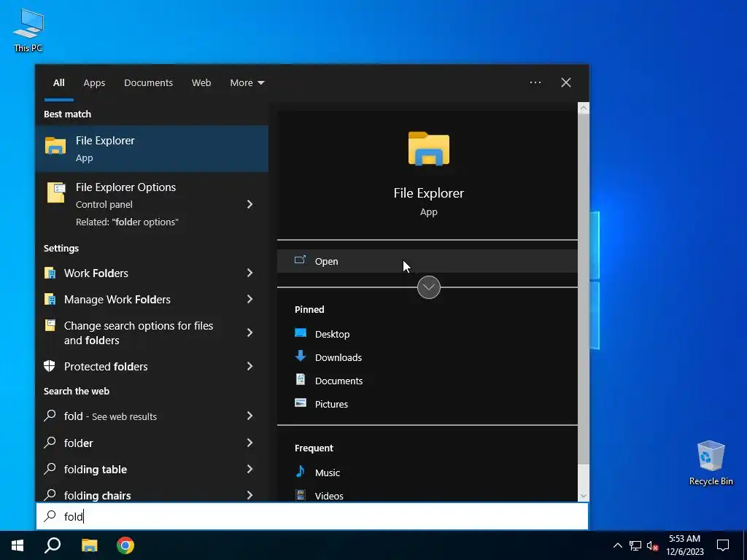Expand the Work Folders result arrow

click(249, 273)
